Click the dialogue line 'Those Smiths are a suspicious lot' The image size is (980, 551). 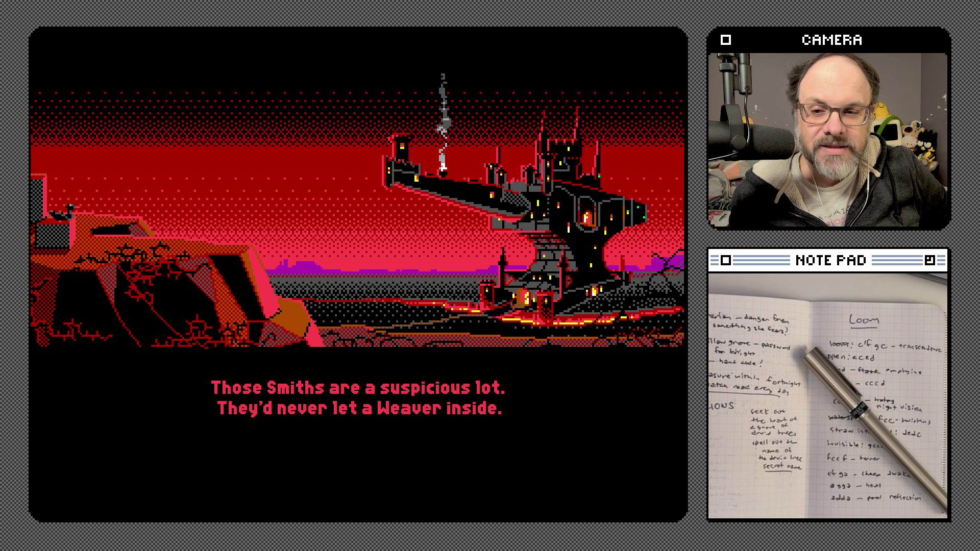(x=358, y=388)
